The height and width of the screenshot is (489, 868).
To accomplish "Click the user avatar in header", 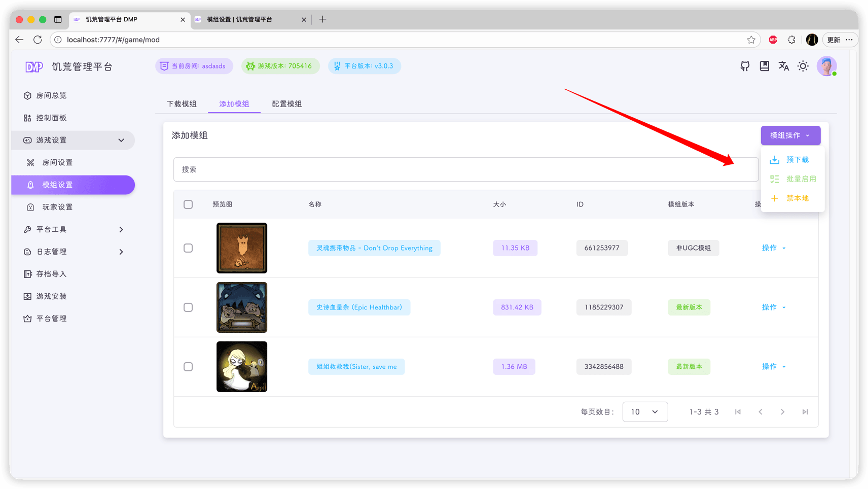I will (x=826, y=66).
